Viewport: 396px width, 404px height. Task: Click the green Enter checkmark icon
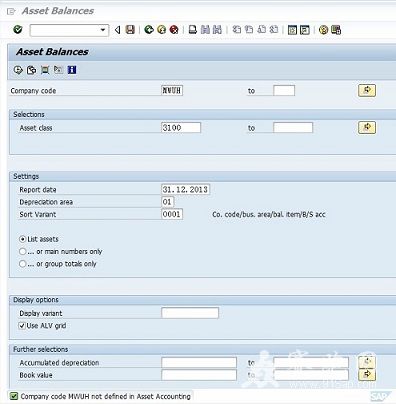tap(18, 30)
